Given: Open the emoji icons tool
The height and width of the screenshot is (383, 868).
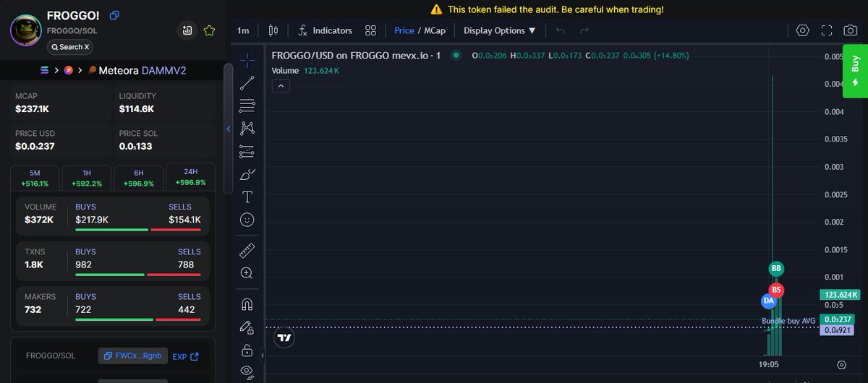Looking at the screenshot, I should point(247,220).
